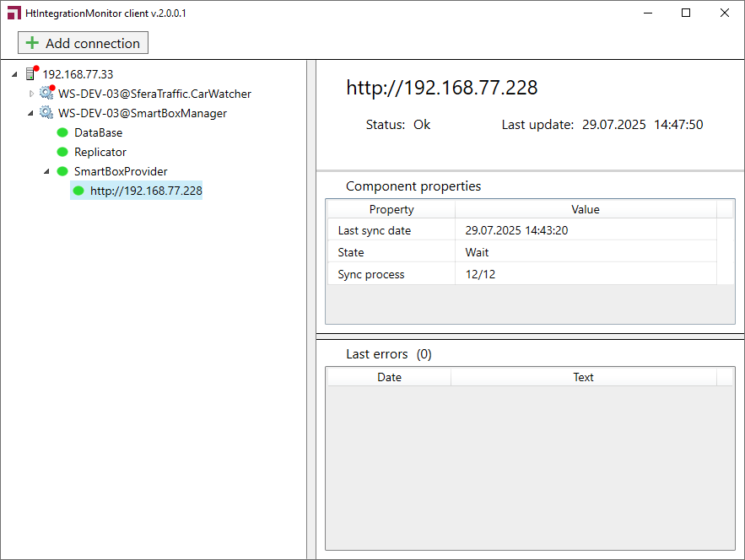Click the Date column header in Last errors
The image size is (745, 560).
pyautogui.click(x=389, y=377)
